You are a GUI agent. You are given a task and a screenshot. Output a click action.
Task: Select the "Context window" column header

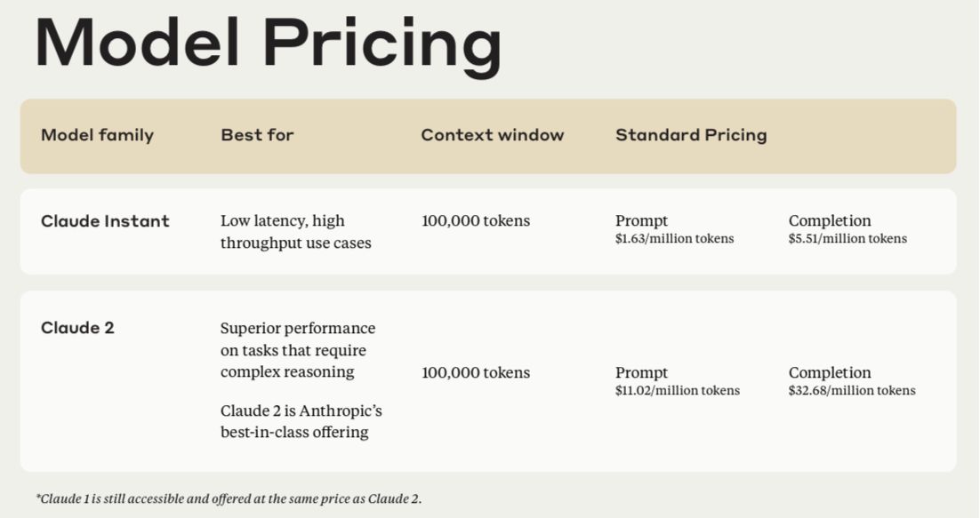492,135
